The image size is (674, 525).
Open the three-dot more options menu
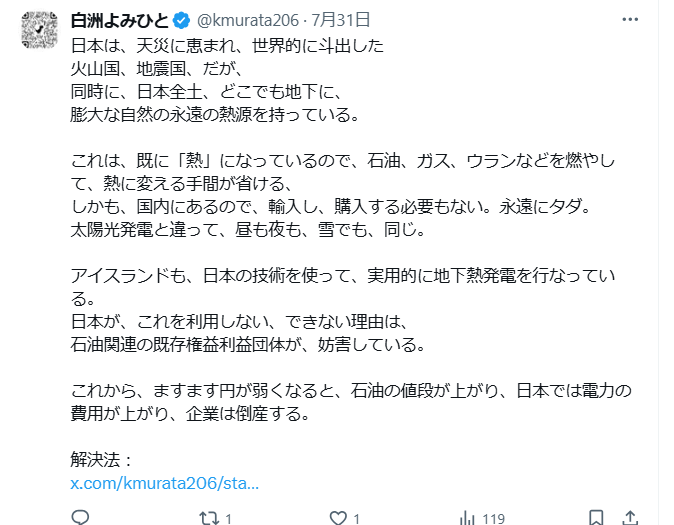point(630,20)
